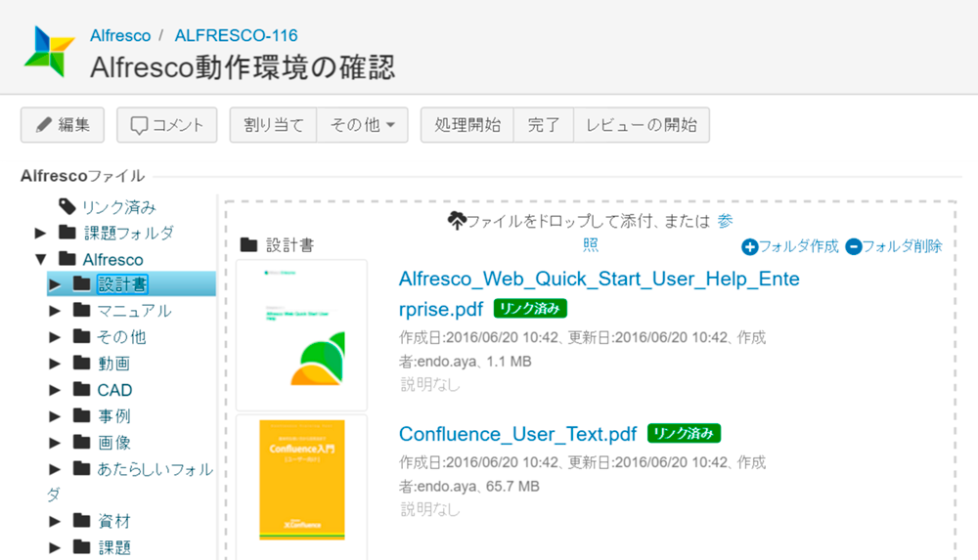Expand the 設計書 folder arrow

coord(55,284)
